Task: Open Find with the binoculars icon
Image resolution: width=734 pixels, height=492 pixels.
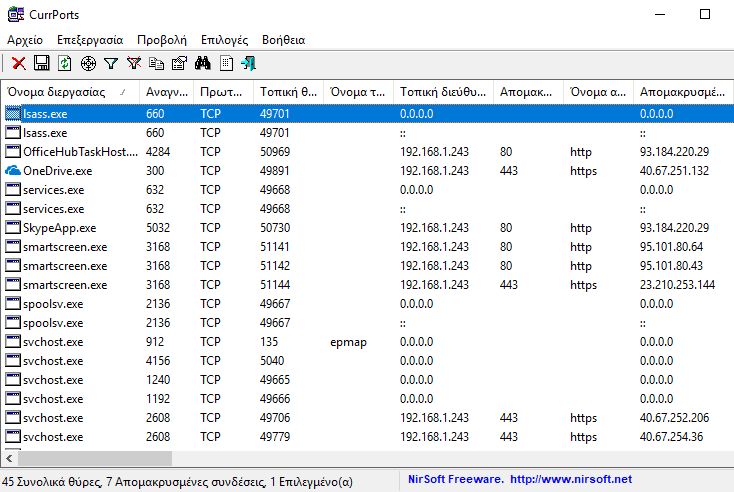Action: [202, 63]
